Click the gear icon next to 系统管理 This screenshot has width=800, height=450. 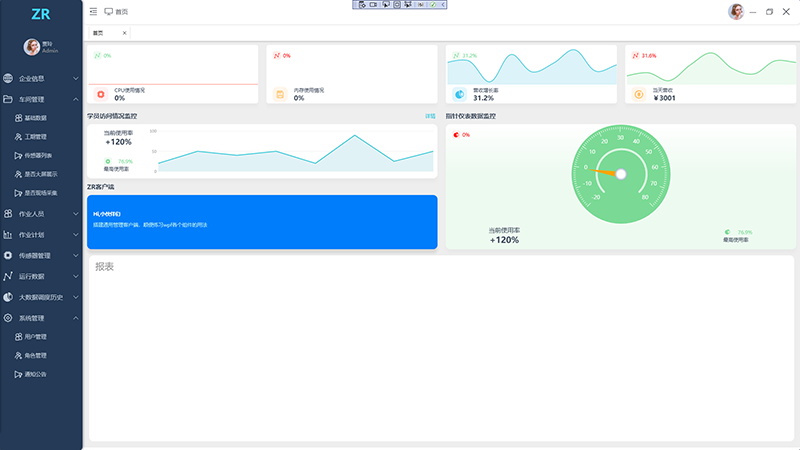[8, 318]
